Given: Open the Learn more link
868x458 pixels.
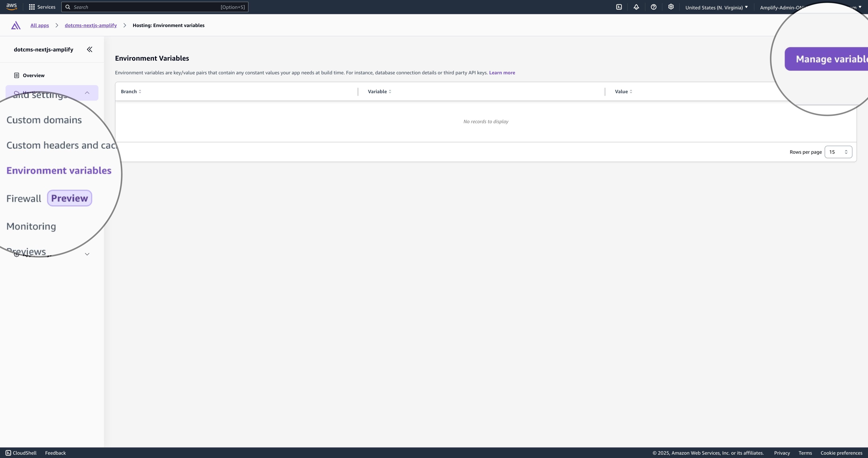Looking at the screenshot, I should click(x=502, y=72).
